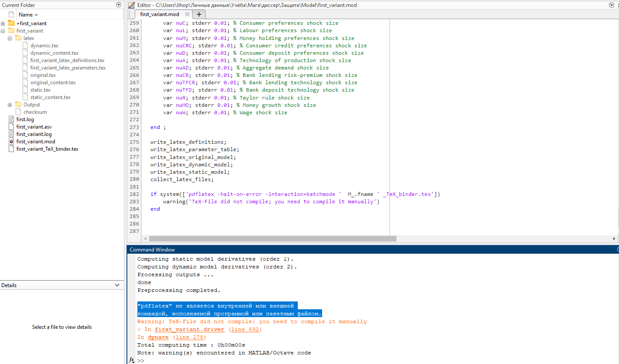
Task: Click the dynamic.tex file icon
Action: point(25,46)
